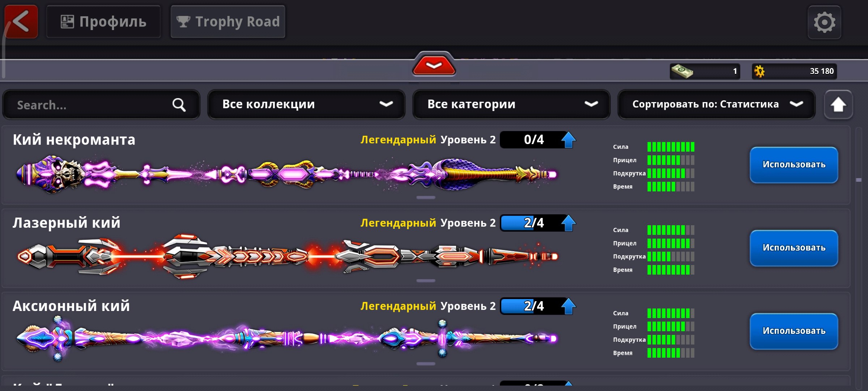Screen dimensions: 868x391
Task: Click the search magnifier icon
Action: pos(179,105)
